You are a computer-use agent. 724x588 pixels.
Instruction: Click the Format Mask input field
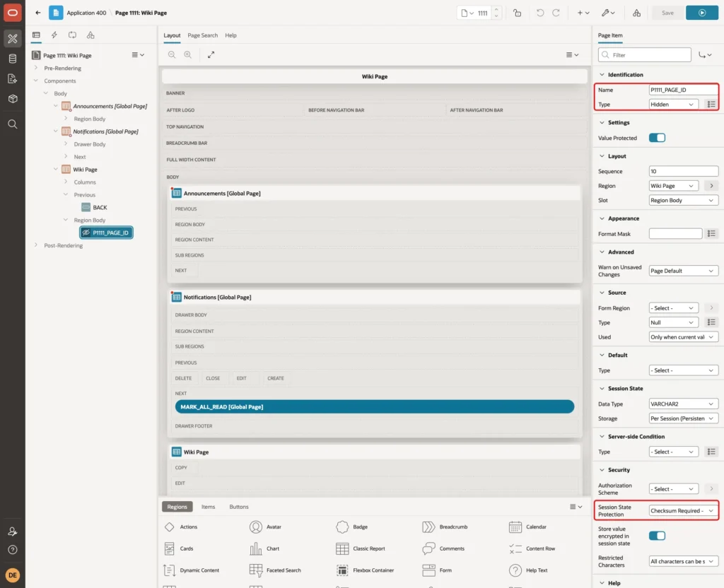[x=675, y=233]
